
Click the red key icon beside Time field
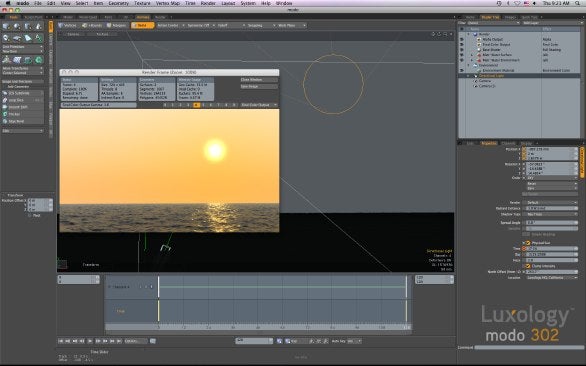pos(524,248)
